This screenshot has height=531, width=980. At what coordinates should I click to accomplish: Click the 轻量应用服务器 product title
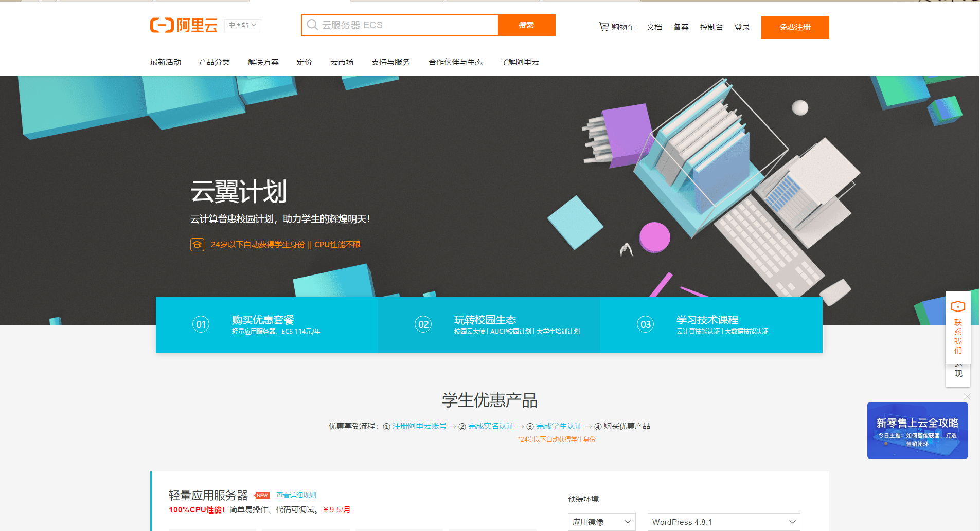(208, 496)
